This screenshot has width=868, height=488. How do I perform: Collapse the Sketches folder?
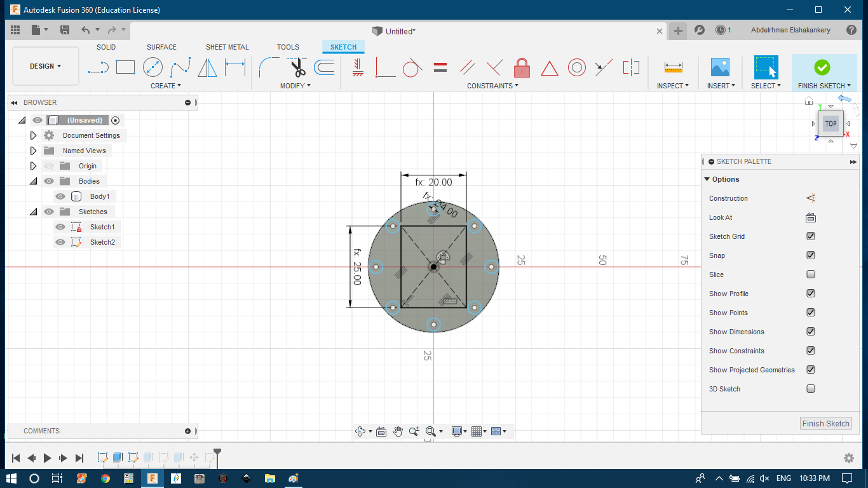33,212
